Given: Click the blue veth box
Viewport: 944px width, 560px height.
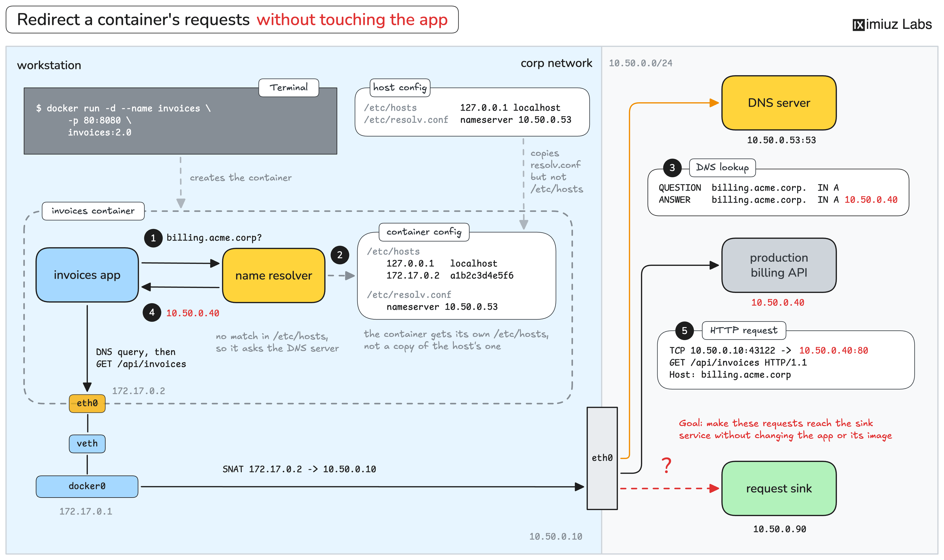Looking at the screenshot, I should [x=87, y=443].
